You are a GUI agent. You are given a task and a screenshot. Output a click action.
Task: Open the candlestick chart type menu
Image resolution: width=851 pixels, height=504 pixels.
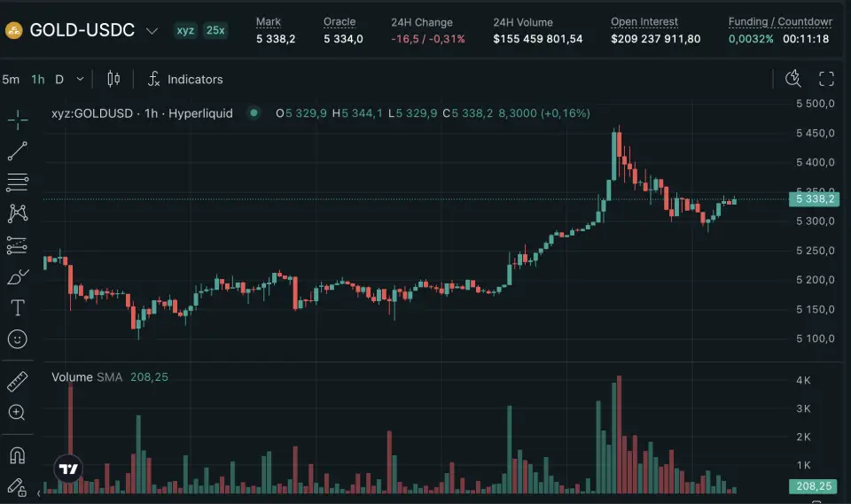(113, 79)
